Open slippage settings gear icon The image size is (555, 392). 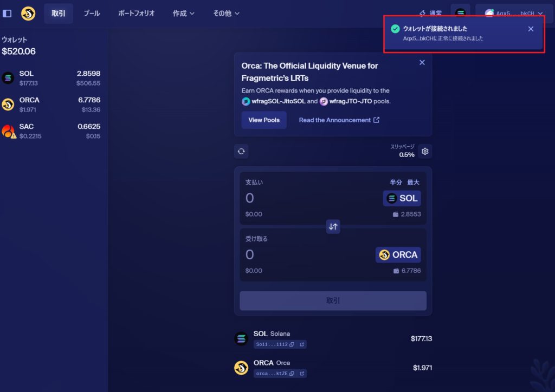[x=425, y=151]
